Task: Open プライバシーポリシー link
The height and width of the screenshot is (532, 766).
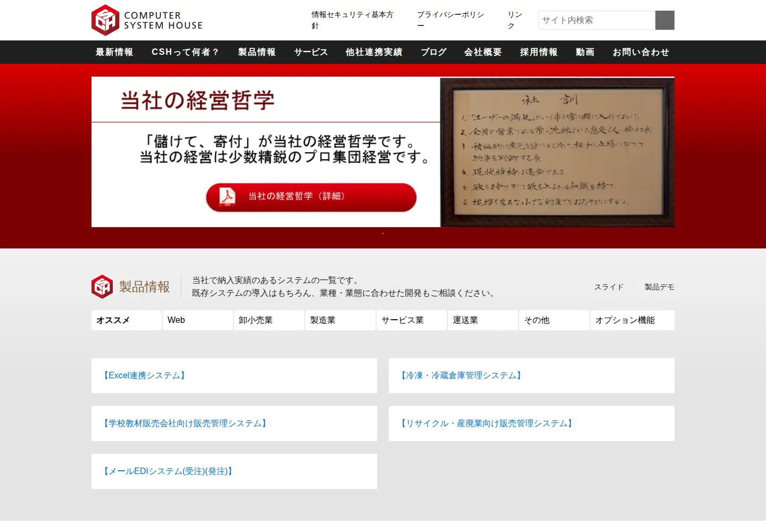Action: 451,20
